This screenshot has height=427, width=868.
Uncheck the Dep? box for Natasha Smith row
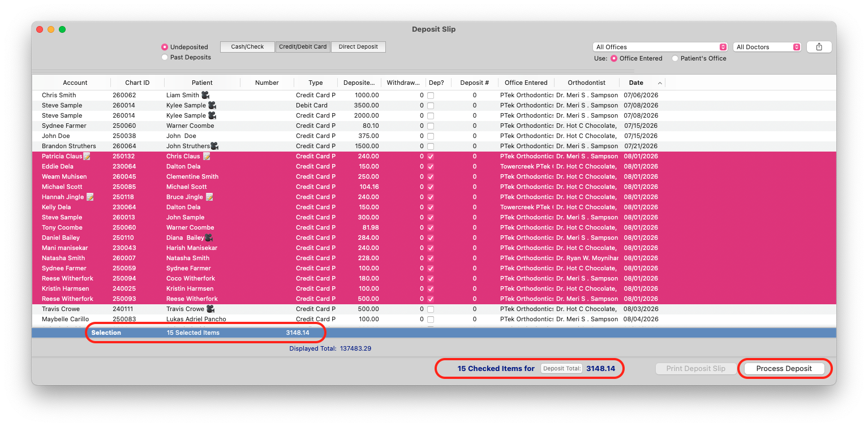click(x=431, y=258)
